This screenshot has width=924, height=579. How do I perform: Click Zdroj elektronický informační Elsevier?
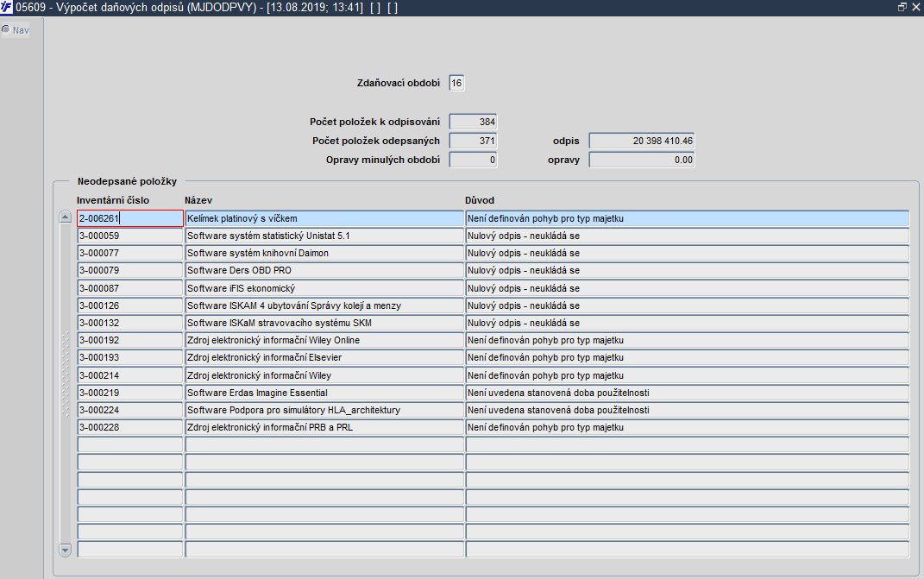click(x=324, y=358)
